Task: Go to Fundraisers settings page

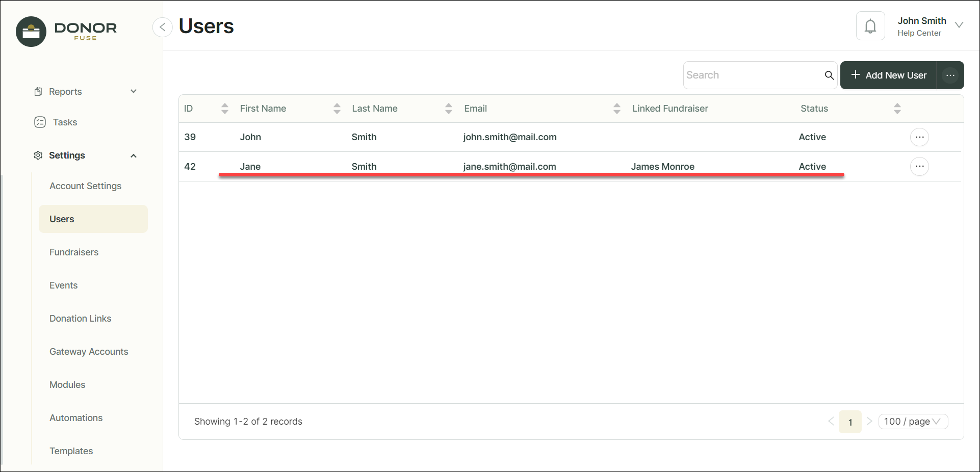Action: click(74, 252)
